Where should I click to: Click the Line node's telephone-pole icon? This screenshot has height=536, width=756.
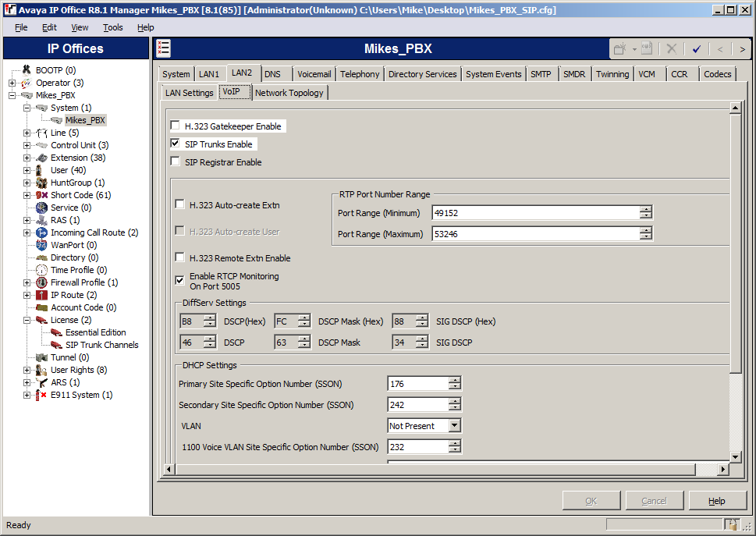click(x=41, y=133)
